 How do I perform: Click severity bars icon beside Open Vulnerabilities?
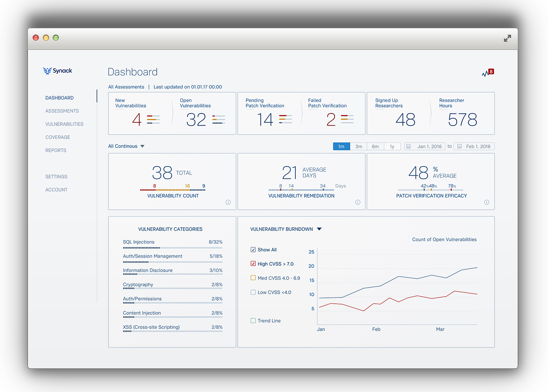point(218,119)
